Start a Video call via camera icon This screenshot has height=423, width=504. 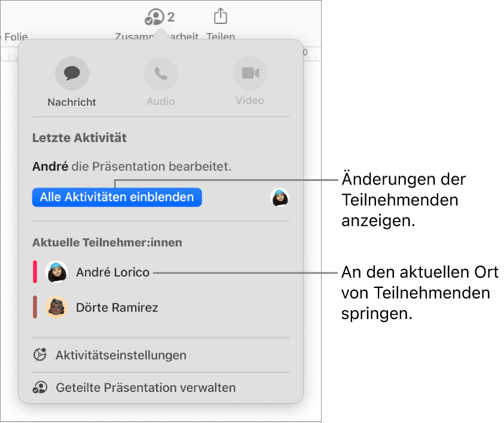pos(250,73)
